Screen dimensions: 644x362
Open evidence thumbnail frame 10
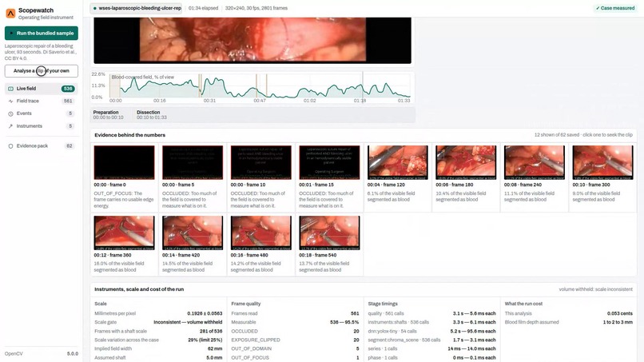click(x=260, y=162)
